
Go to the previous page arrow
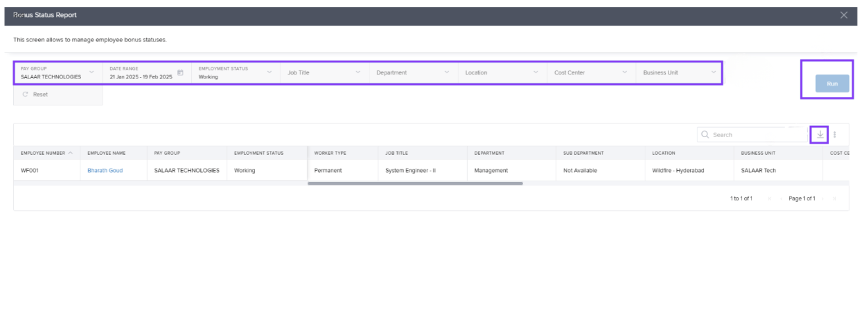point(780,198)
